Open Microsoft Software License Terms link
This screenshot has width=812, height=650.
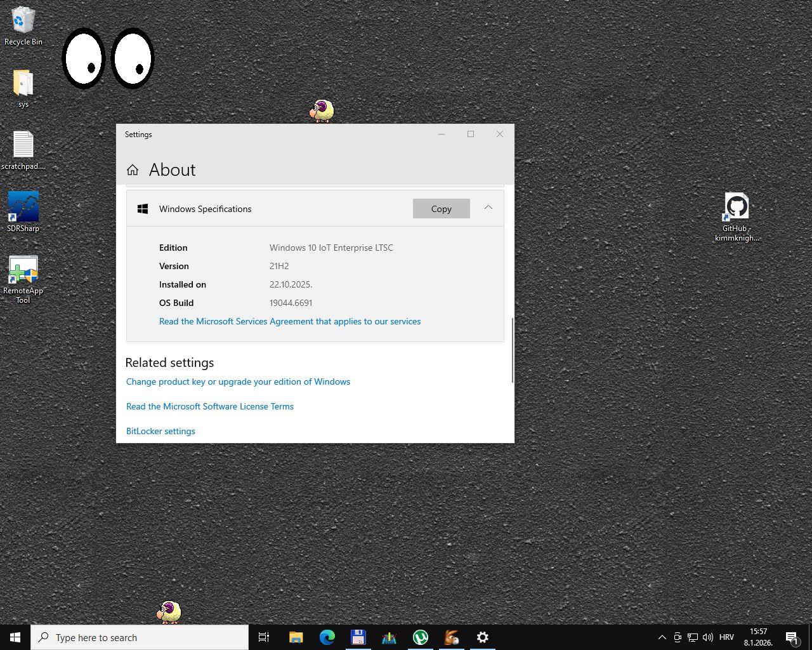210,406
